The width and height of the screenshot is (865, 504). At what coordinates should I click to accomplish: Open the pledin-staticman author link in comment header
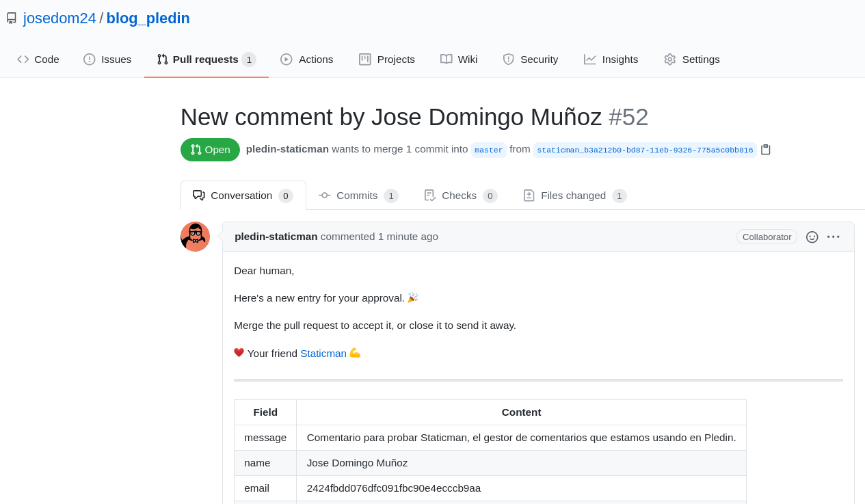[x=276, y=237]
